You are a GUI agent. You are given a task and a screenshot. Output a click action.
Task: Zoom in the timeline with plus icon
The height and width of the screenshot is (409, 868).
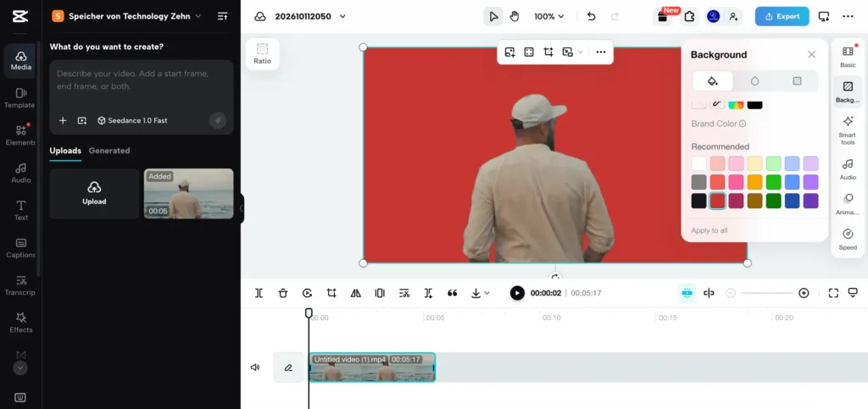point(804,293)
